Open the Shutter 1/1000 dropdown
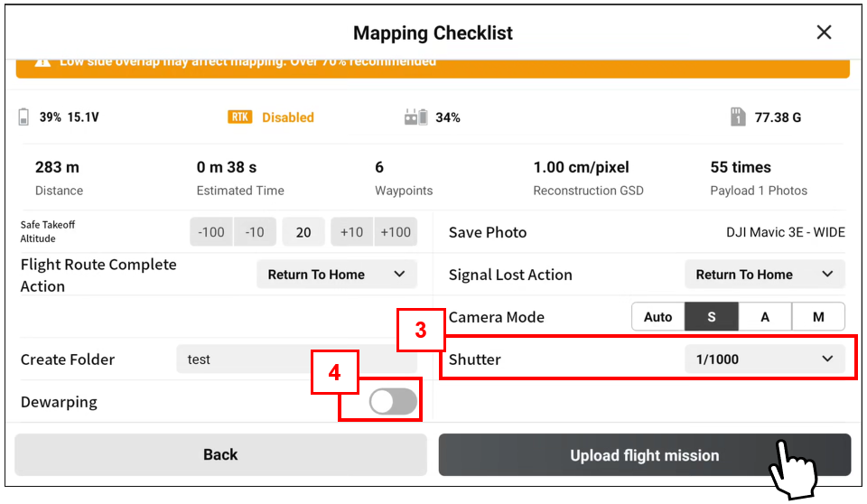867x504 pixels. pyautogui.click(x=765, y=359)
